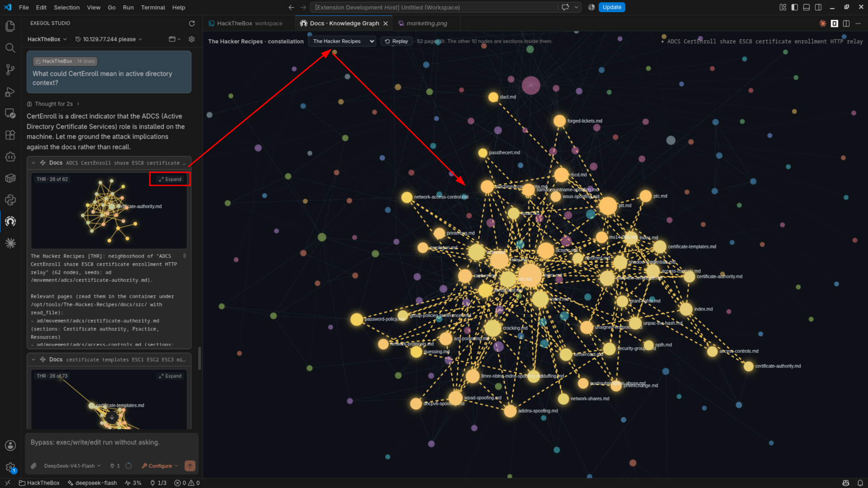The width and height of the screenshot is (868, 488).
Task: Toggle the plug connections count in chat input
Action: pyautogui.click(x=115, y=466)
